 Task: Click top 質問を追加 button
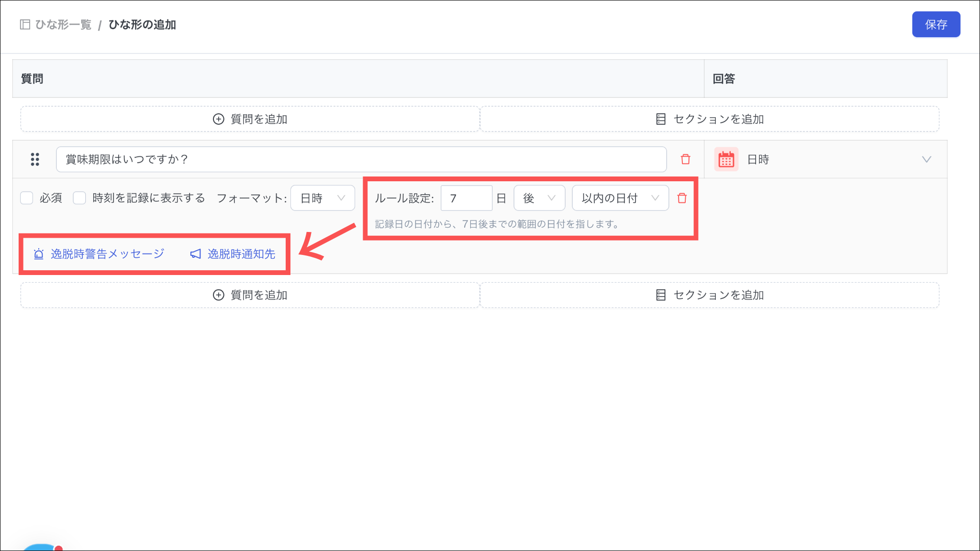coord(250,119)
